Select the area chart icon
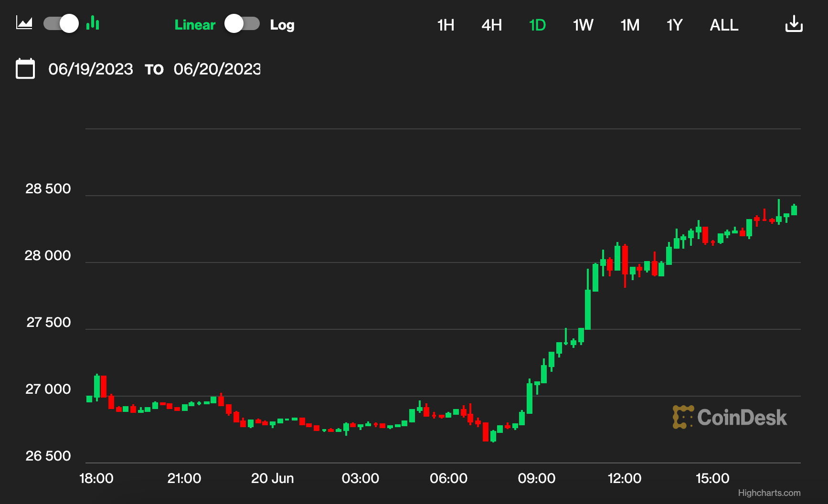This screenshot has height=504, width=828. pyautogui.click(x=24, y=23)
